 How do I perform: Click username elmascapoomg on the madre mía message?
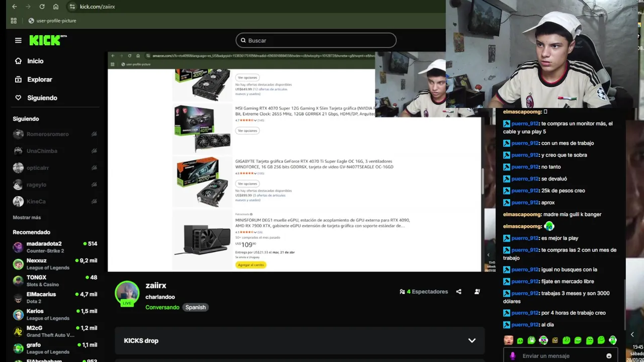coord(522,214)
